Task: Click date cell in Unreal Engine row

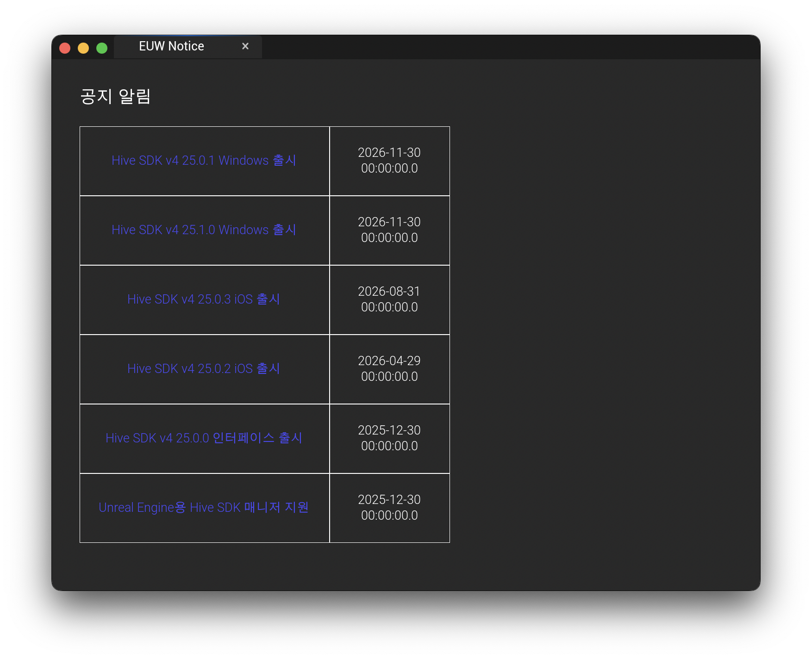Action: point(389,508)
